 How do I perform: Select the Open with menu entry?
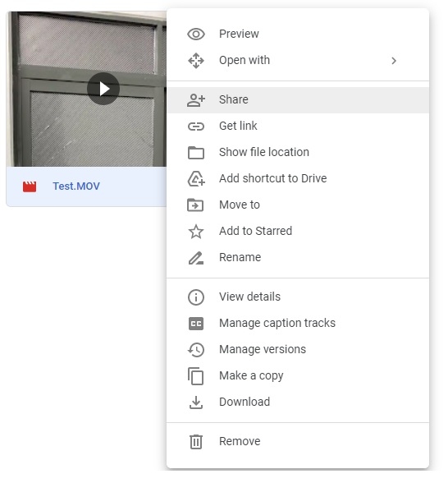298,61
